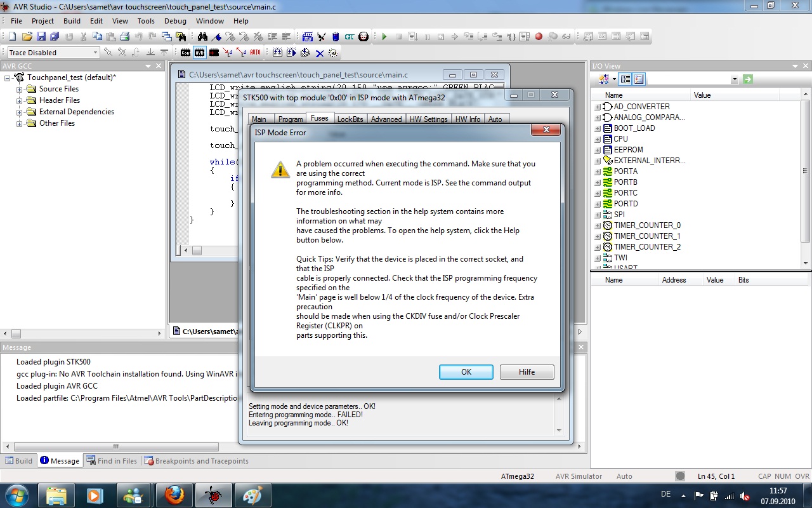Switch I/O View to tree display icon
This screenshot has height=508, width=812.
tap(625, 79)
